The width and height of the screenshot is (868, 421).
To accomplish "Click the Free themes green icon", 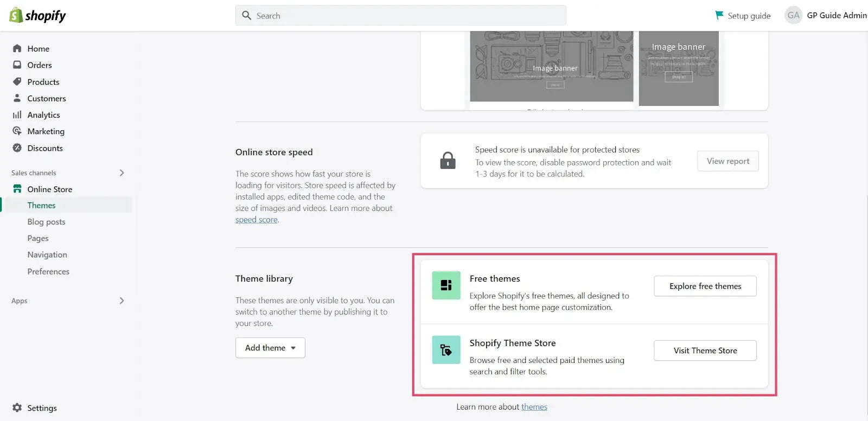I will (x=446, y=285).
